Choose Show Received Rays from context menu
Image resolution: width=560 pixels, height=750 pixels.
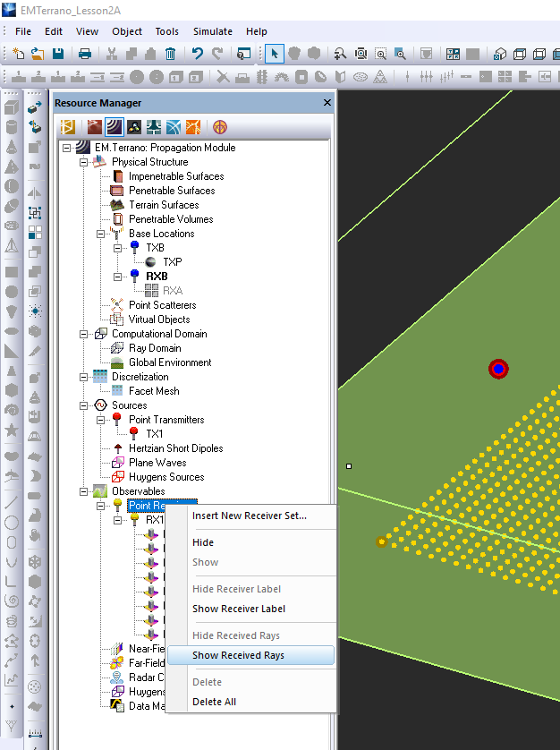pos(238,655)
